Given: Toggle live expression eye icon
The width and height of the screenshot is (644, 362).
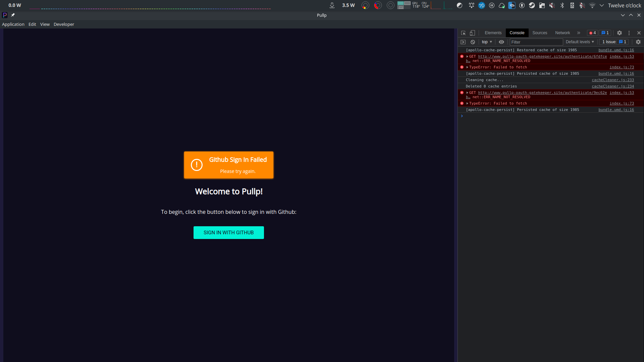Looking at the screenshot, I should 501,42.
